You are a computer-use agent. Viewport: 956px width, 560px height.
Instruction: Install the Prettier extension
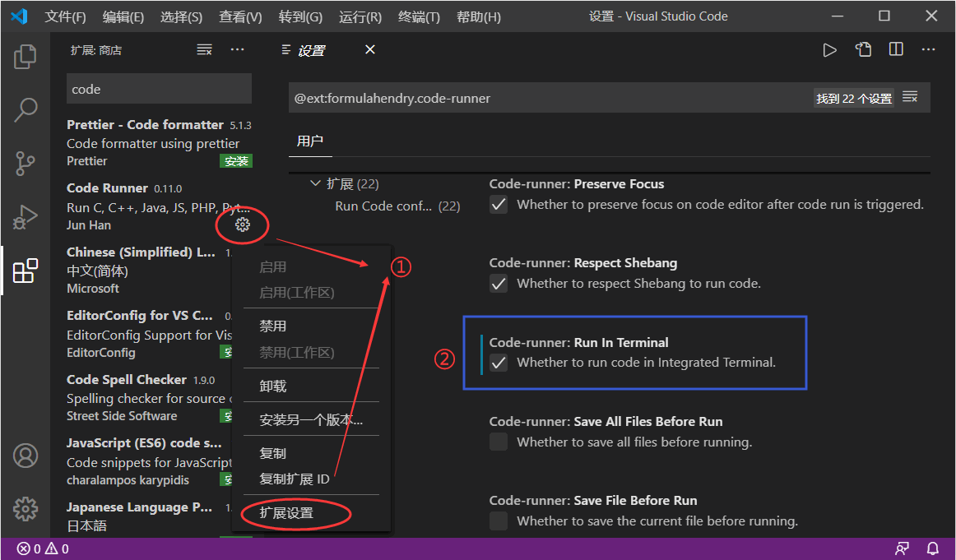236,160
